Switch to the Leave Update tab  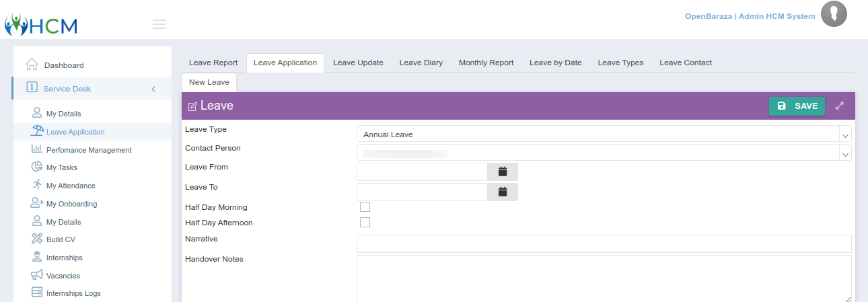tap(358, 63)
